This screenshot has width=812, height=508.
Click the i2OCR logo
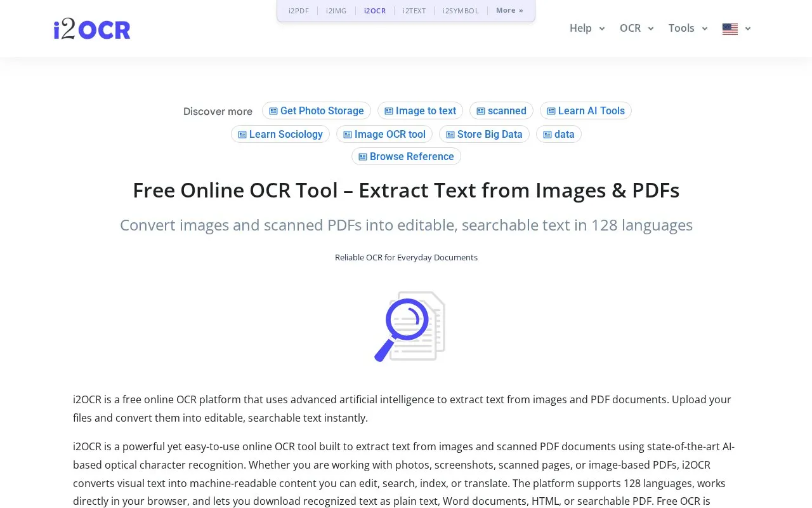click(x=92, y=29)
